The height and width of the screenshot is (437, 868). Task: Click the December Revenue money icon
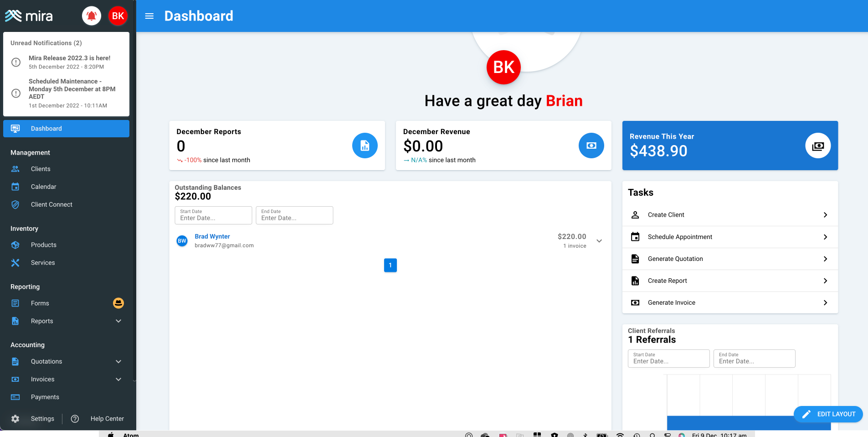pos(591,146)
